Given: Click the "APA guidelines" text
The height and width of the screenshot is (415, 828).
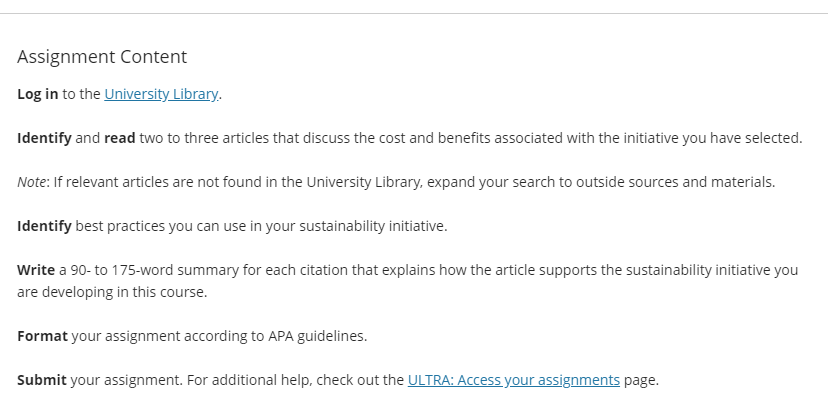Looking at the screenshot, I should [x=316, y=336].
